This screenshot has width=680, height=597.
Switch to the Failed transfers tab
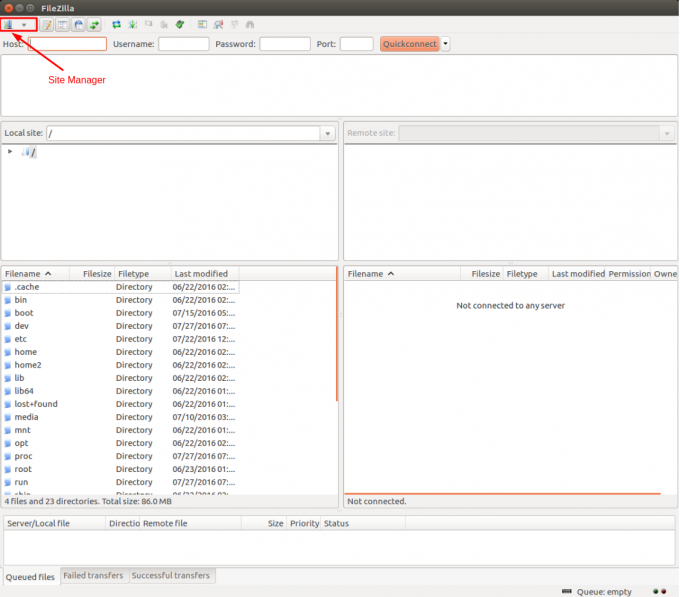coord(93,575)
